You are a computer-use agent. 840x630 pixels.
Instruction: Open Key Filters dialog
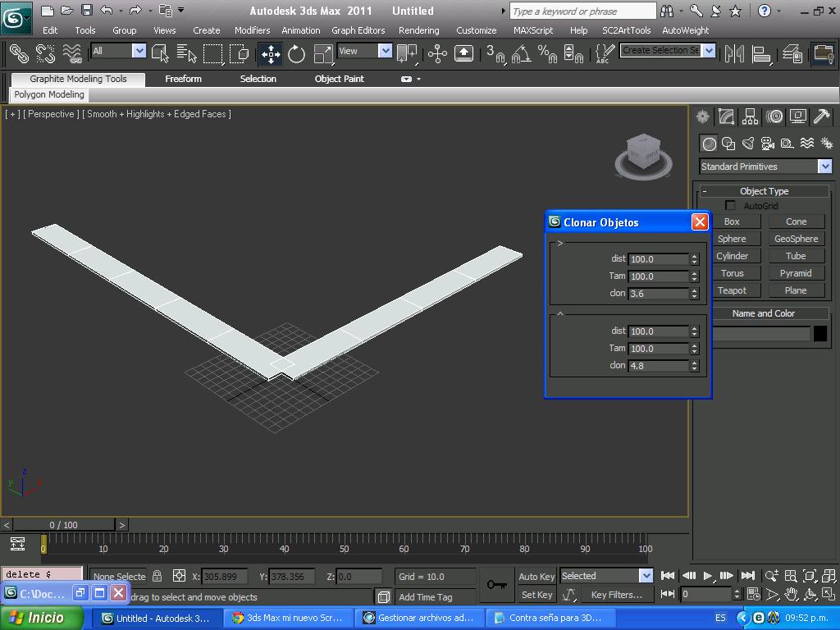[616, 595]
